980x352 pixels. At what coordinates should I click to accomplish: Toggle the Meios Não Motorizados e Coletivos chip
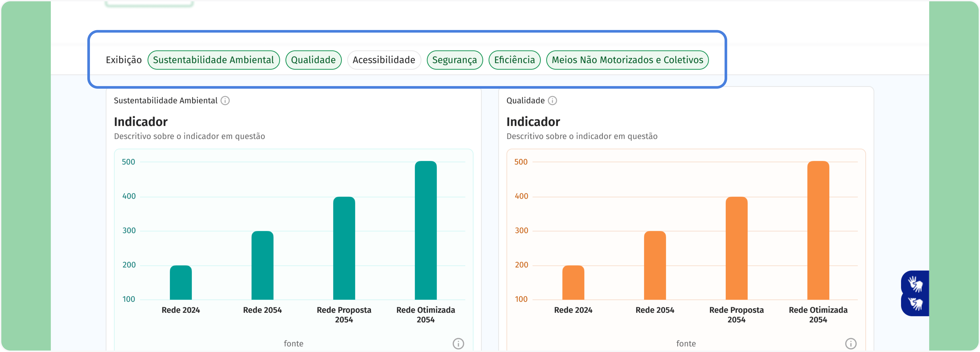[627, 60]
